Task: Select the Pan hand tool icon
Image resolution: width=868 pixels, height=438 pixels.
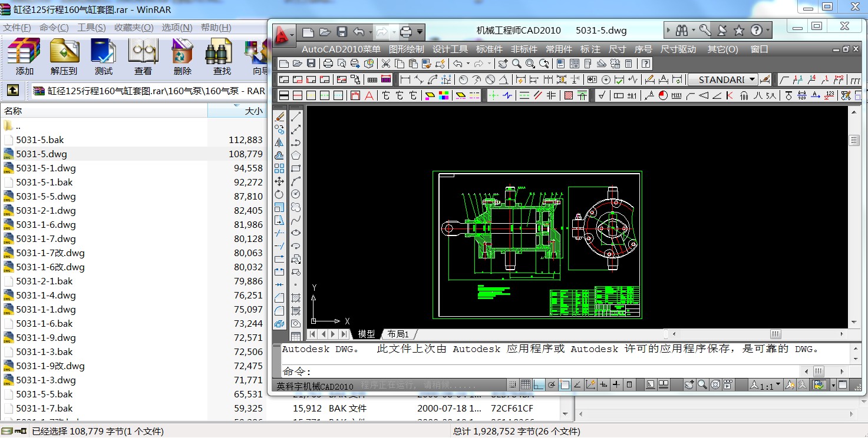Action: point(502,64)
